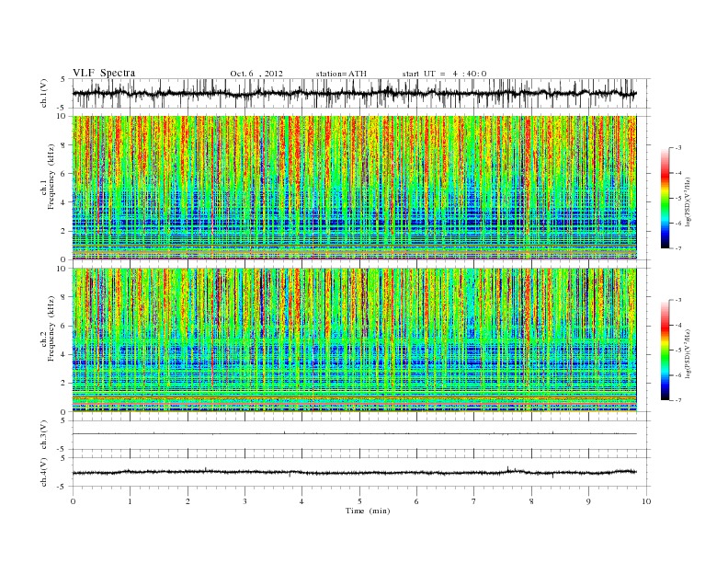Image resolution: width=728 pixels, height=563 pixels.
Task: Click the "8" kHz tick on ch.1 spectrogram
Action: [63, 145]
